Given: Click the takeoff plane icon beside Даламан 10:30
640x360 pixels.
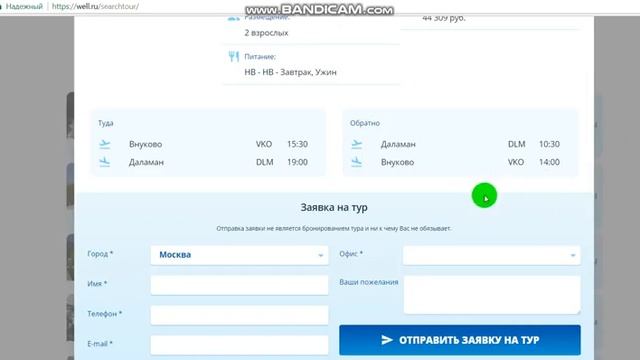Looking at the screenshot, I should 357,144.
